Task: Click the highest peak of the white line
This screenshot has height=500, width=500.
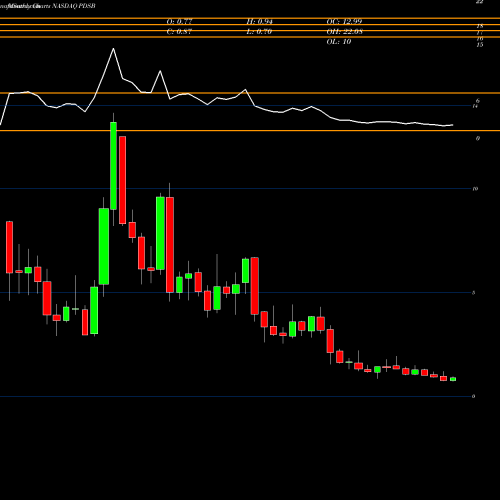Action: coord(113,49)
